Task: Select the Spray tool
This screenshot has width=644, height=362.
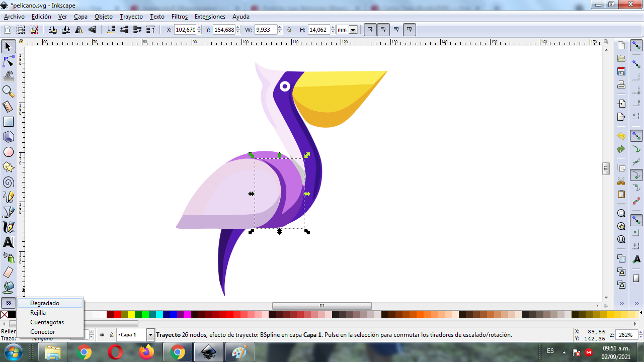Action: (x=8, y=257)
